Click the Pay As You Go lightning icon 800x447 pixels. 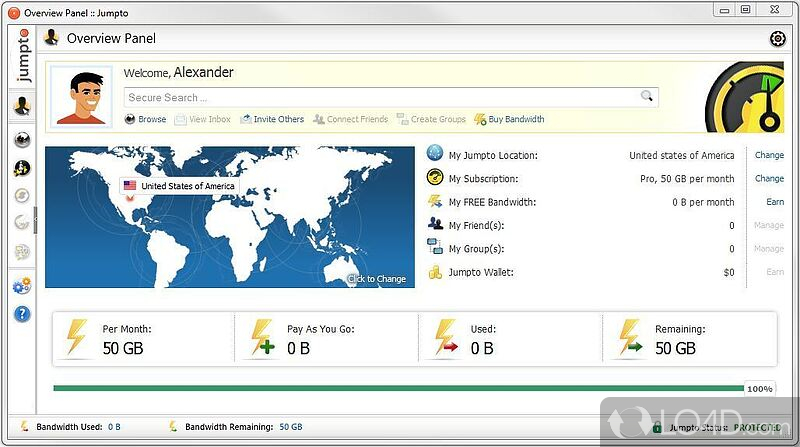click(263, 339)
